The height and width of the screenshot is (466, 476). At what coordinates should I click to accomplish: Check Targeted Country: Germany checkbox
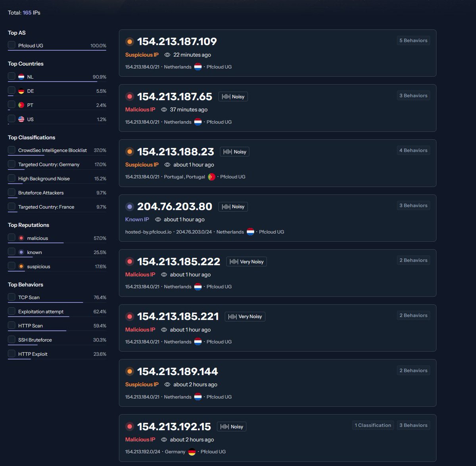pyautogui.click(x=12, y=164)
